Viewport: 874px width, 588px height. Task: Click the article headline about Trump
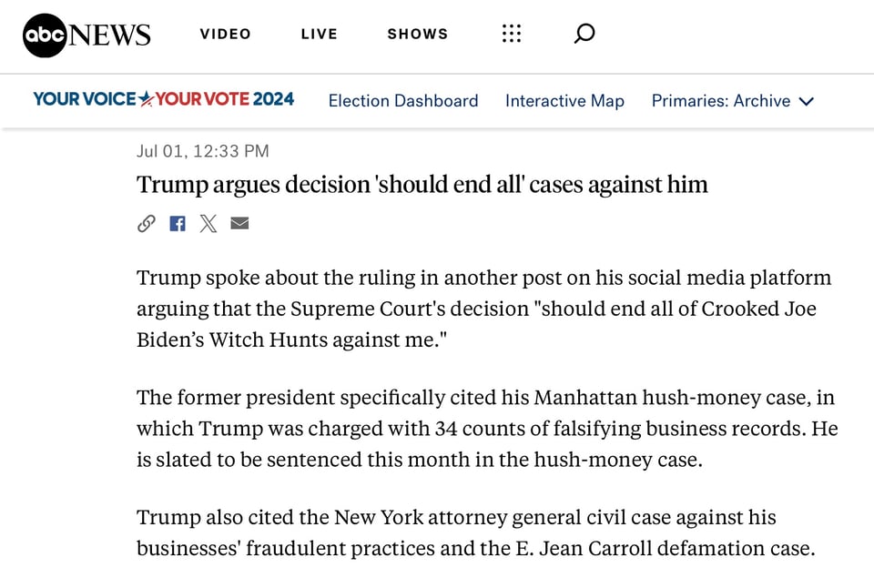422,185
